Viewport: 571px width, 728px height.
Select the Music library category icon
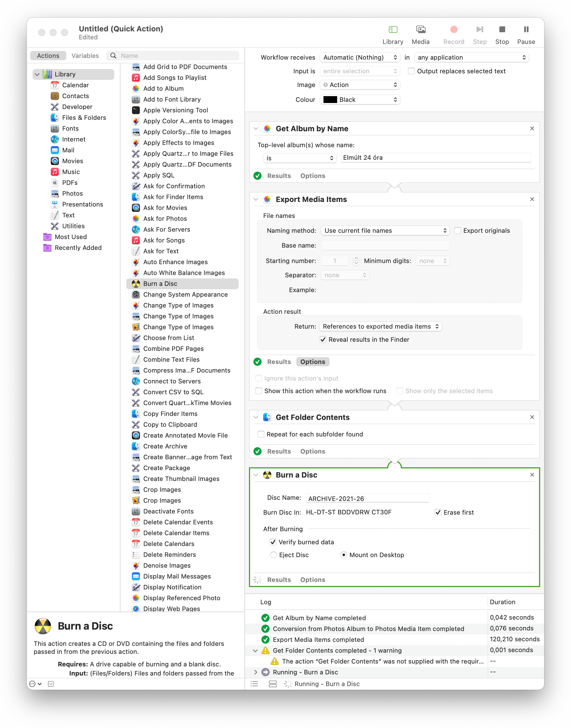tap(55, 172)
